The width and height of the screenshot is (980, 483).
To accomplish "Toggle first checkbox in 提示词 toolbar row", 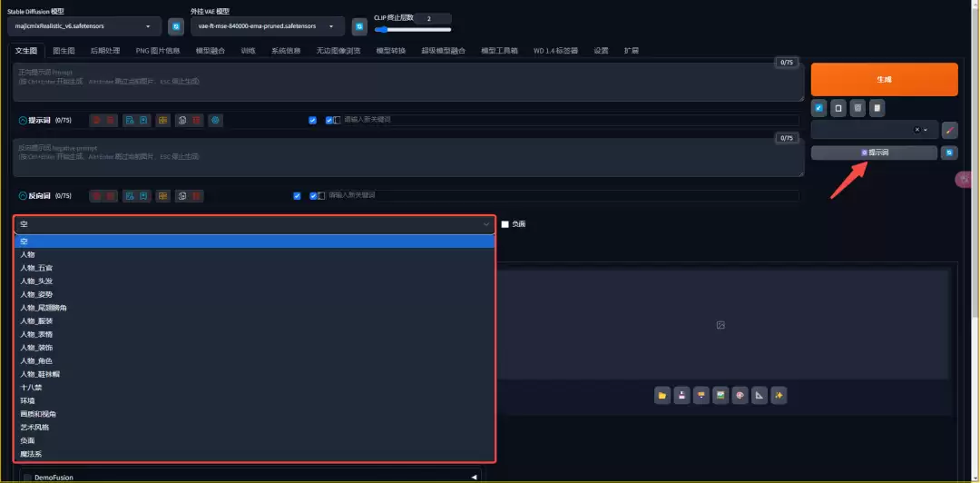I will (312, 120).
